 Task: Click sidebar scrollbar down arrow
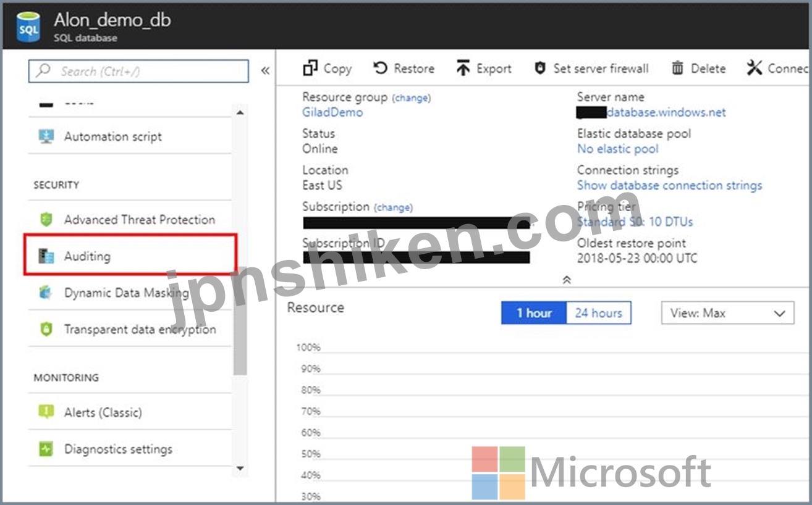coord(240,469)
